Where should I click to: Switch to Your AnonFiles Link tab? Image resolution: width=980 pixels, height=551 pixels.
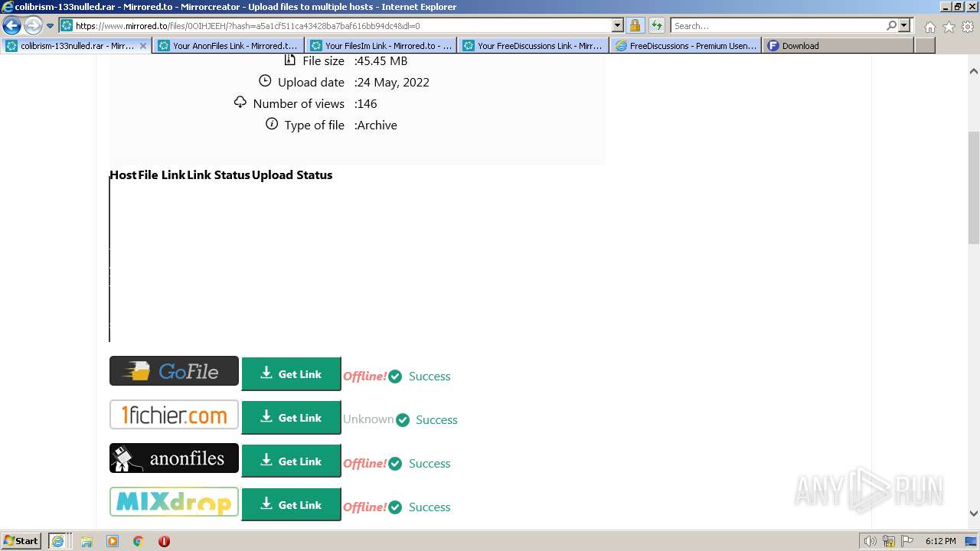click(228, 46)
